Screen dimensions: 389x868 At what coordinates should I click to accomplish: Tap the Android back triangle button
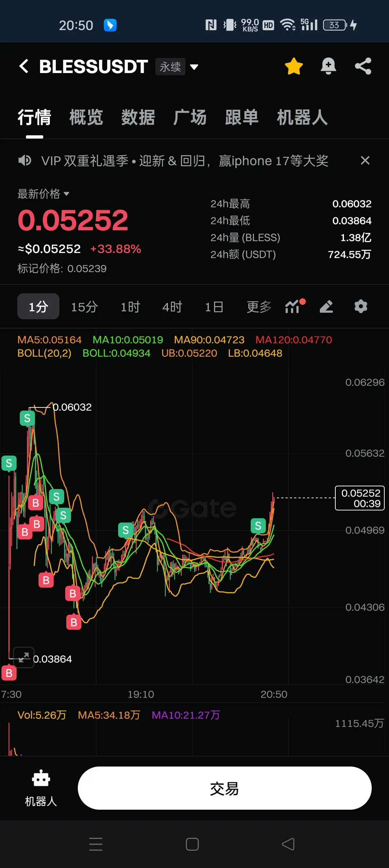coord(288,844)
